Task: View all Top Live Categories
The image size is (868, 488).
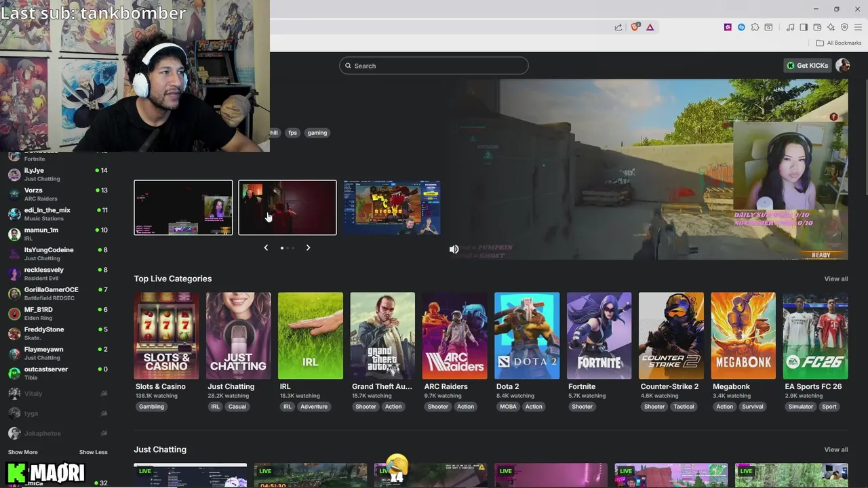Action: tap(835, 279)
